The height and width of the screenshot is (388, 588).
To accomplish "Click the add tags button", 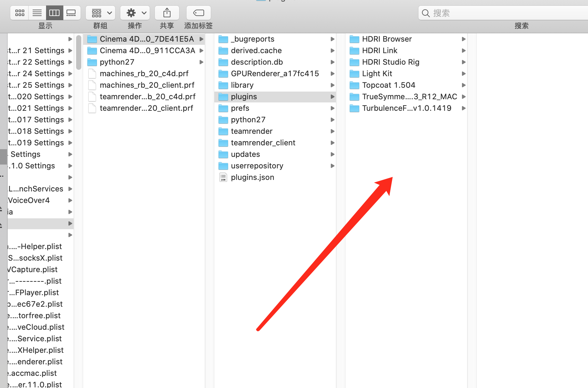I will [198, 13].
